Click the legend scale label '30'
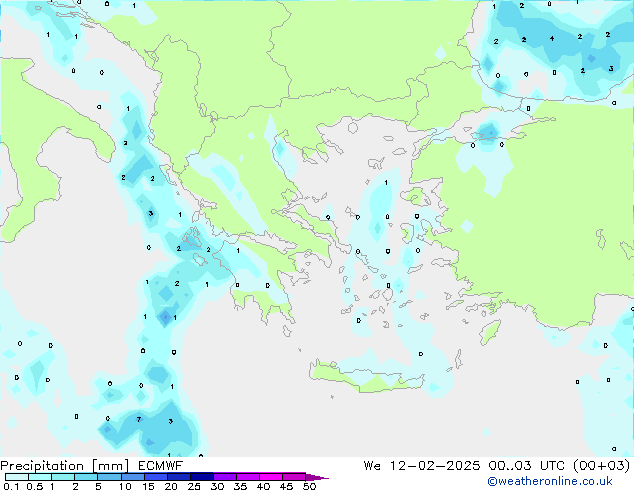Image resolution: width=634 pixels, height=490 pixels. coord(218,486)
